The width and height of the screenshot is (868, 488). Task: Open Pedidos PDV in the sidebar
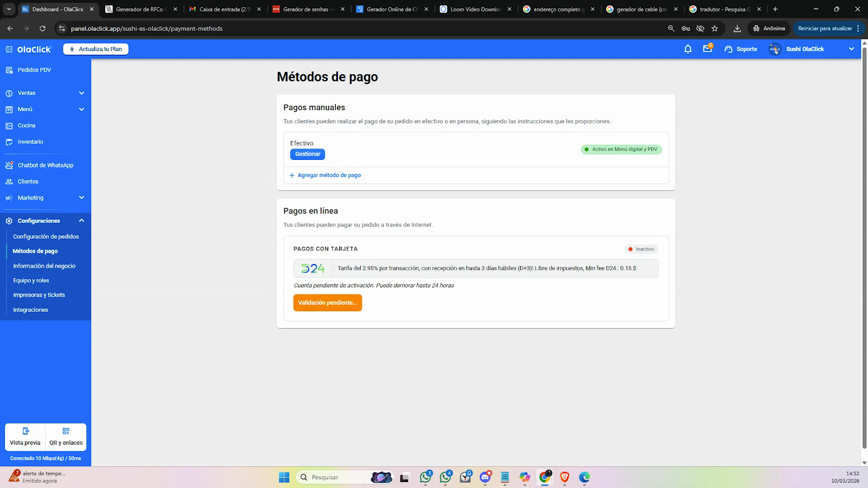34,70
